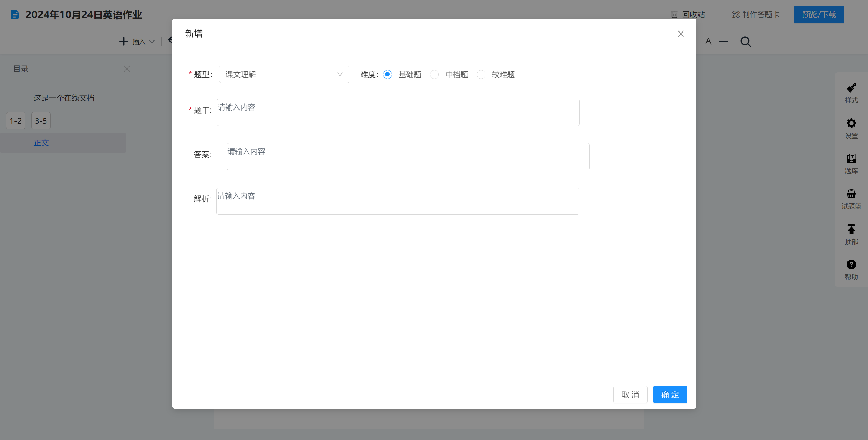Click the text color A icon
Image resolution: width=868 pixels, height=440 pixels.
[x=708, y=41]
